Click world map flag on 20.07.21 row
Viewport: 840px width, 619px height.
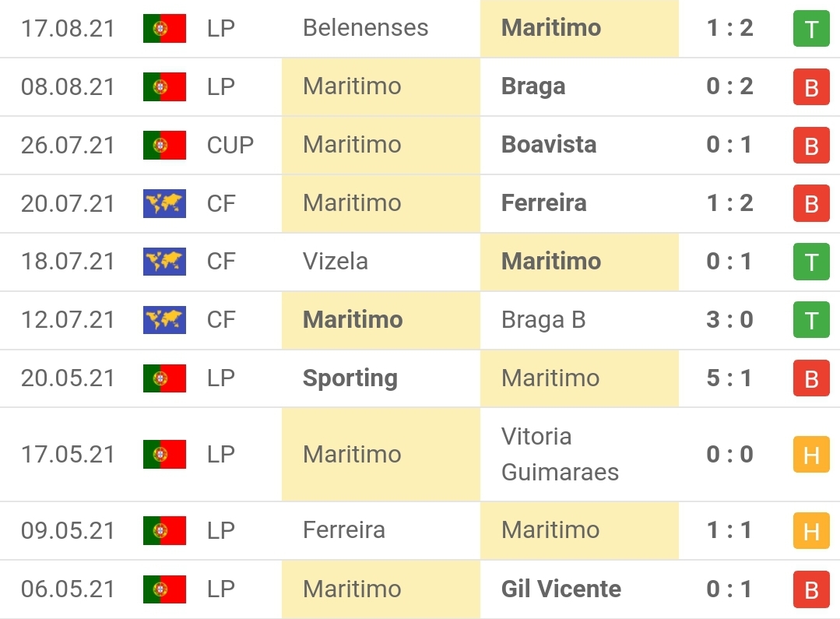tap(164, 203)
